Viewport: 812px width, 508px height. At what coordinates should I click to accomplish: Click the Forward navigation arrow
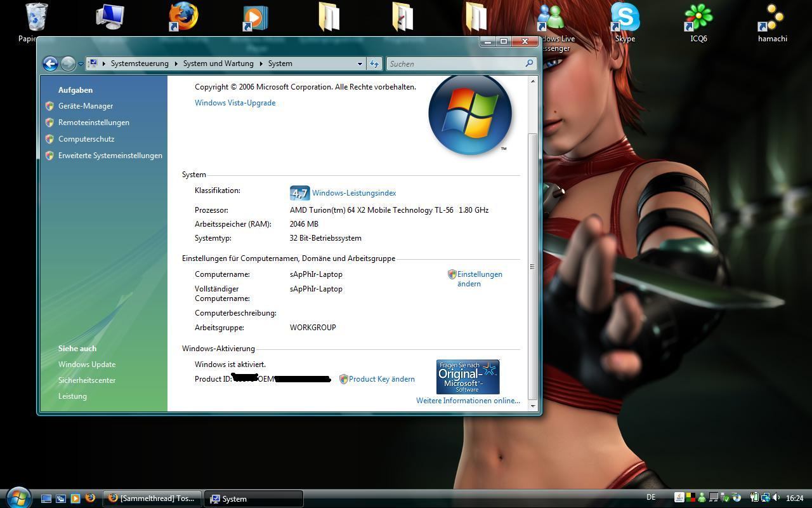pos(68,63)
